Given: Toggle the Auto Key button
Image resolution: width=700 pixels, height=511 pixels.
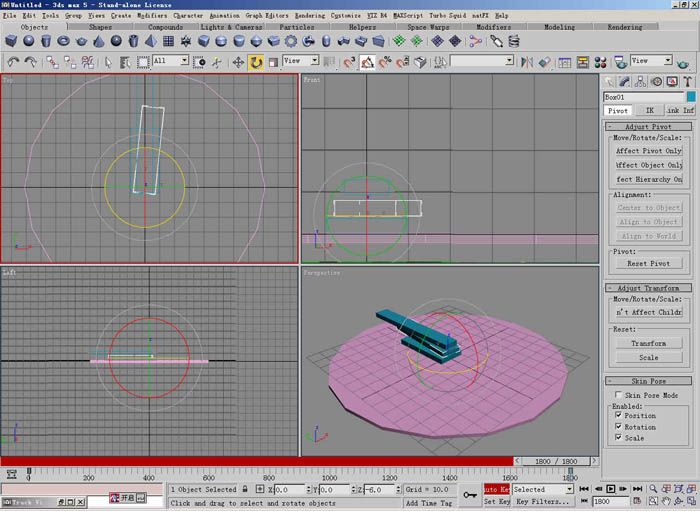Looking at the screenshot, I should [x=496, y=489].
